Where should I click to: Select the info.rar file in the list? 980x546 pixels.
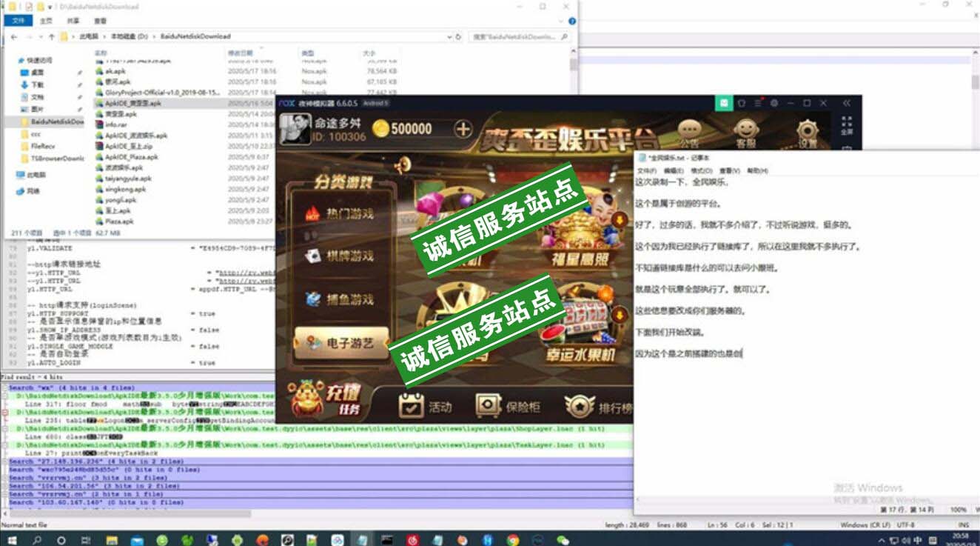click(116, 125)
